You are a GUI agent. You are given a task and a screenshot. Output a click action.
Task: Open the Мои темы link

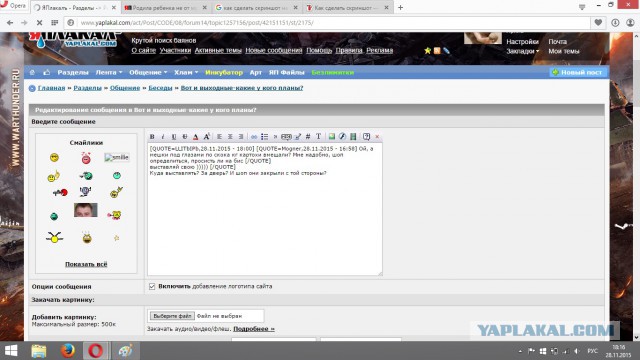(564, 51)
